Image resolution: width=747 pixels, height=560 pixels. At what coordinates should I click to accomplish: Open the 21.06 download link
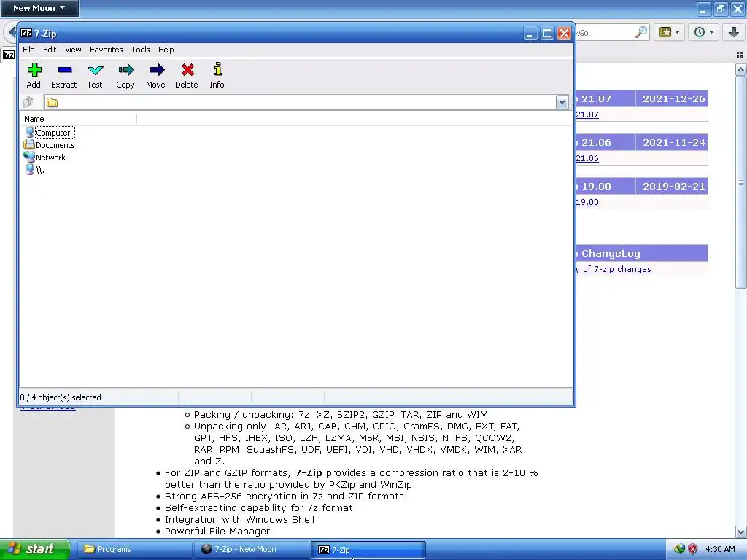[587, 158]
